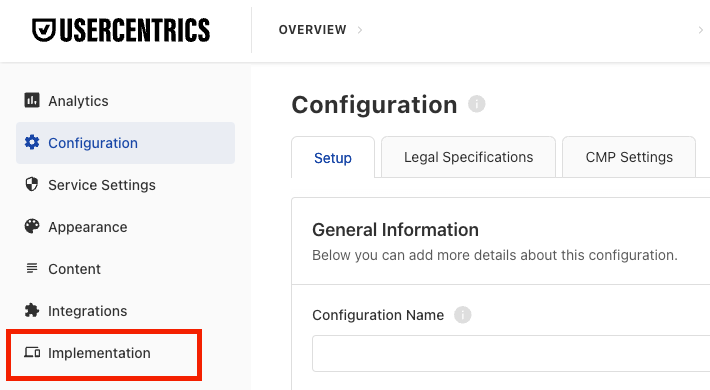Switch to the Setup tab
710x390 pixels.
point(333,158)
